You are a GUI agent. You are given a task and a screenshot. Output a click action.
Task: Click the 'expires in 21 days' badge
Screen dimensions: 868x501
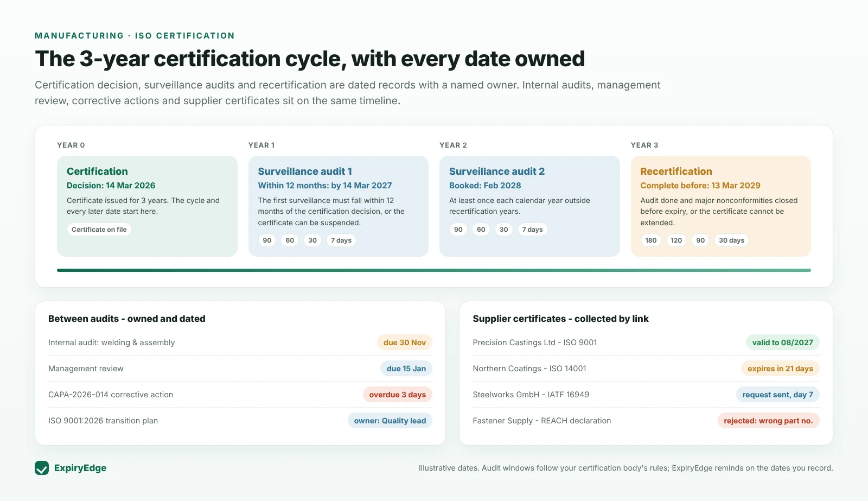[x=780, y=369]
